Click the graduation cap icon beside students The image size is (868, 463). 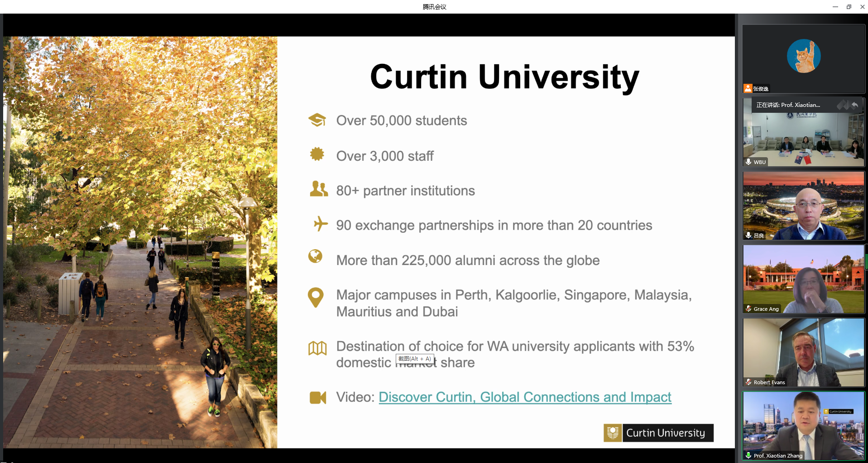(x=317, y=120)
